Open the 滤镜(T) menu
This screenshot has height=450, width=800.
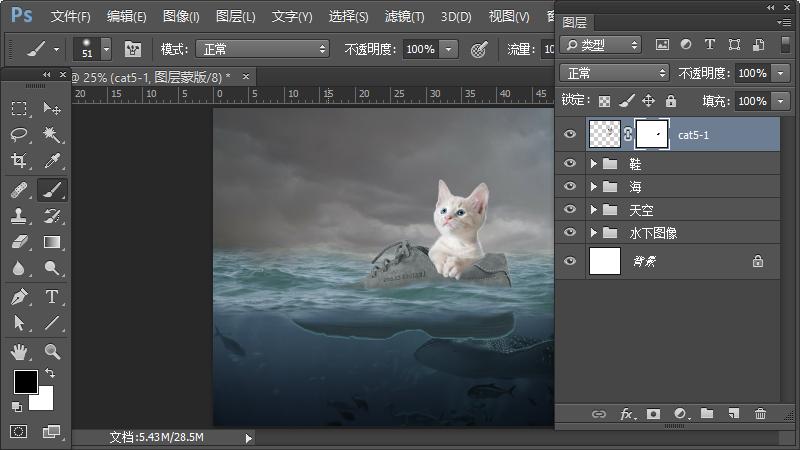tap(405, 16)
